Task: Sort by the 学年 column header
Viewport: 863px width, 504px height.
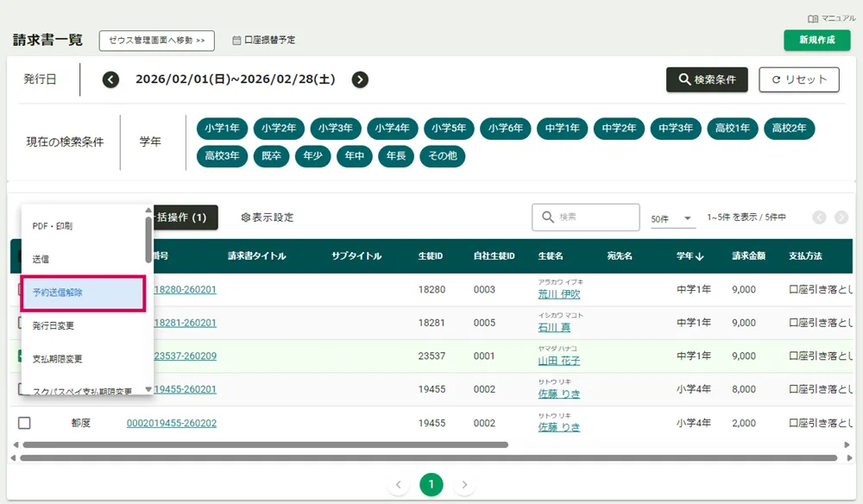Action: [x=690, y=256]
